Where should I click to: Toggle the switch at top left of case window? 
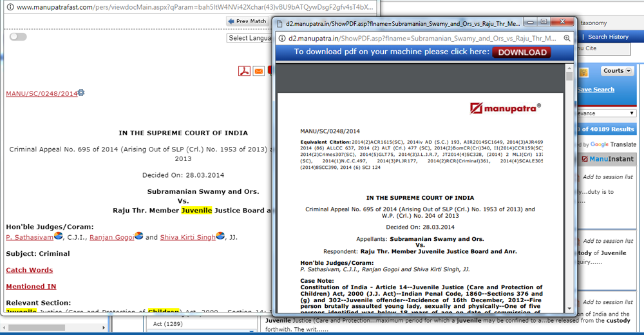point(18,37)
